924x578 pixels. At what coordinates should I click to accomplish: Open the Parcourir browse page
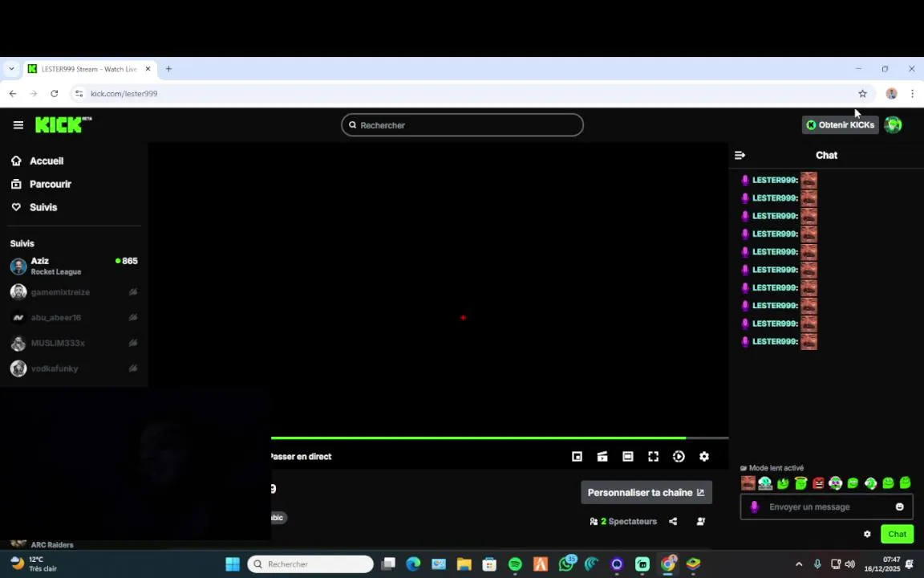pos(41,184)
